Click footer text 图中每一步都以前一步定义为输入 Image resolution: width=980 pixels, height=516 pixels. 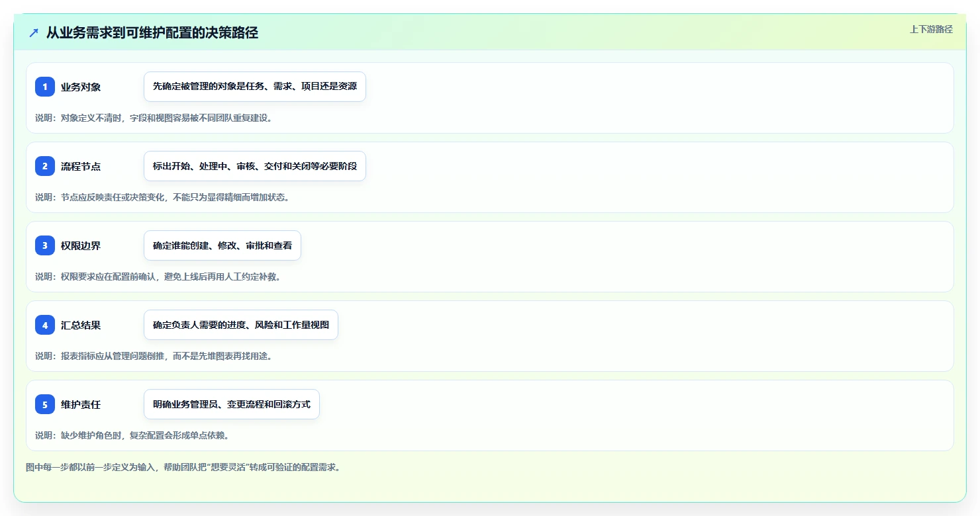point(91,467)
